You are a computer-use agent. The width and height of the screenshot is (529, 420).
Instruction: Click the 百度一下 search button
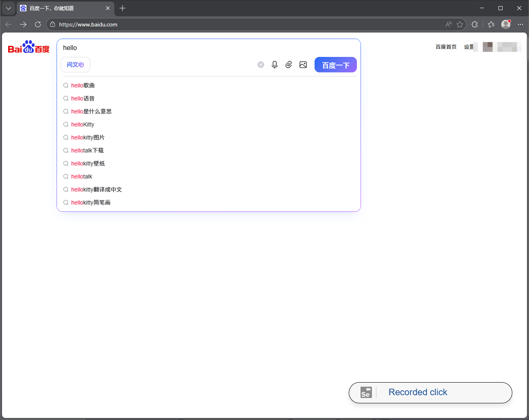click(x=336, y=65)
